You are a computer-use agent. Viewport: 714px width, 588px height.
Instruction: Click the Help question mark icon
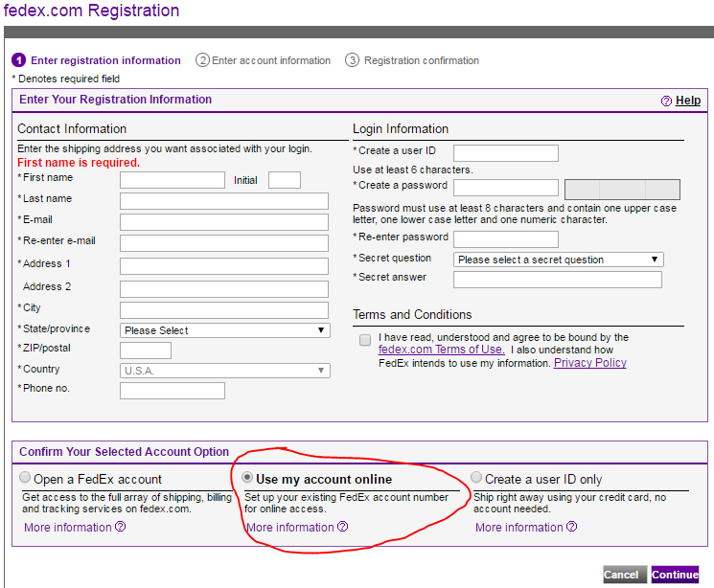pyautogui.click(x=666, y=101)
